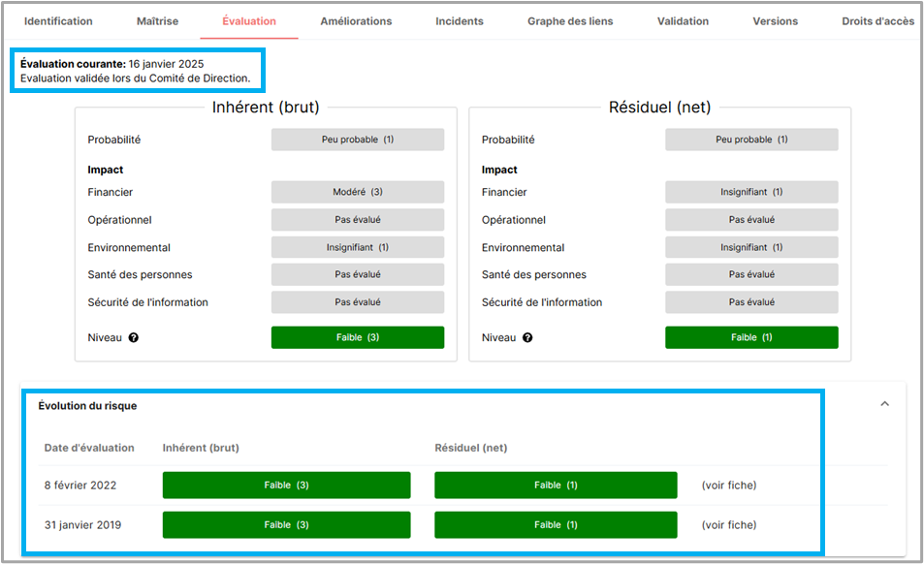The image size is (924, 564).
Task: Click residual Financier value Insignifiant (1)
Action: coord(751,192)
